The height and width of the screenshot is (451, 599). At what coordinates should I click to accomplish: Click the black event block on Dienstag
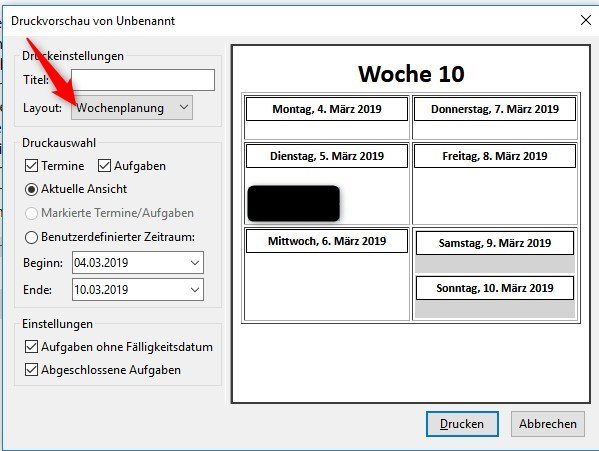point(293,204)
